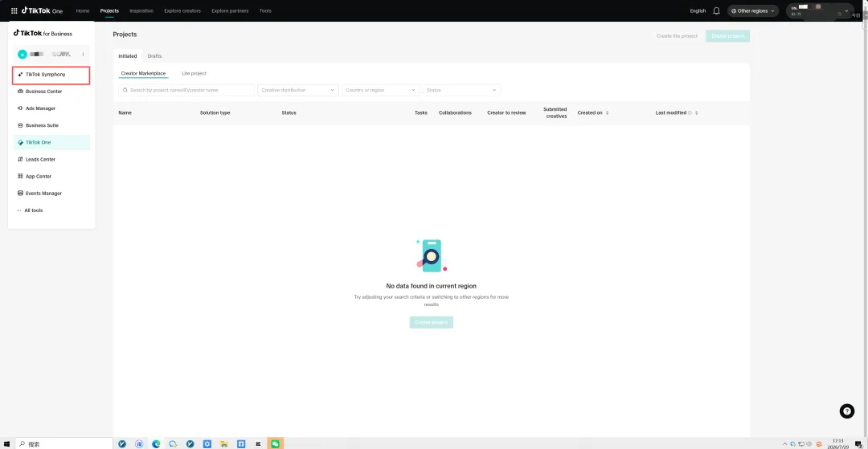Switch to the Lite project sub-tab
The image size is (868, 449).
point(194,73)
